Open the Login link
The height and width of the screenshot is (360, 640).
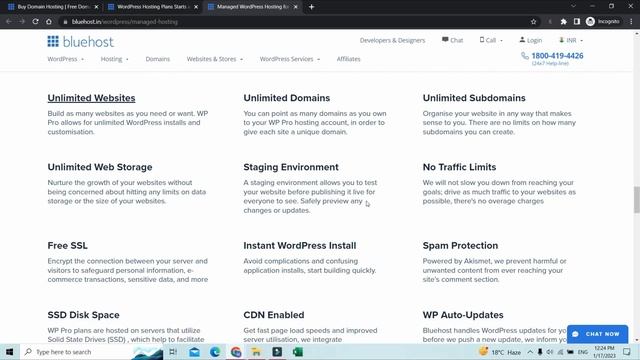pyautogui.click(x=531, y=40)
